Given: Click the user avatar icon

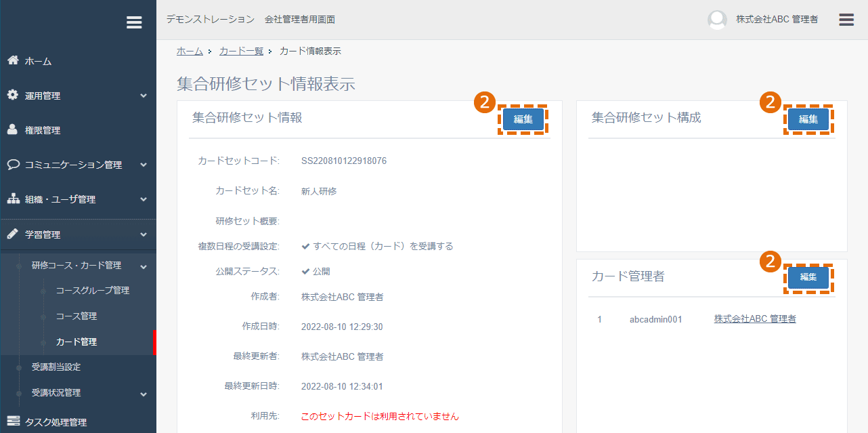Looking at the screenshot, I should tap(717, 20).
